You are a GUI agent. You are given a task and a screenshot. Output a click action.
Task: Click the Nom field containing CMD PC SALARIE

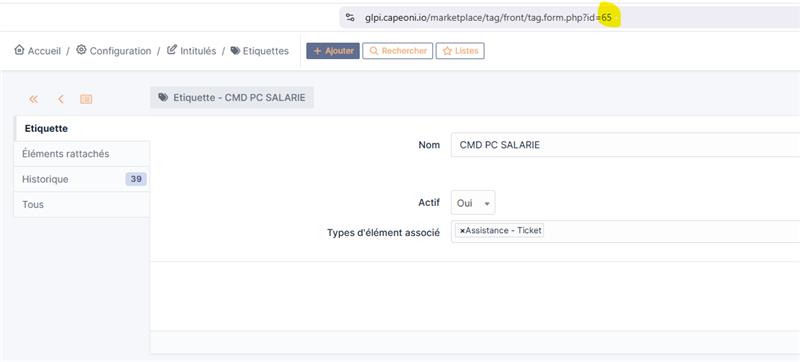tap(626, 145)
